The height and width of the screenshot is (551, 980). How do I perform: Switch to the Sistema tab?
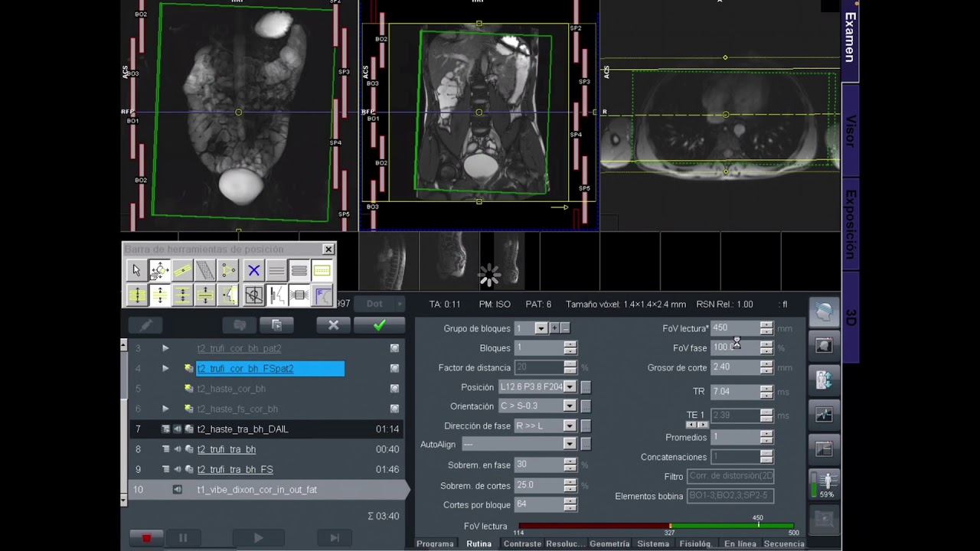[653, 544]
